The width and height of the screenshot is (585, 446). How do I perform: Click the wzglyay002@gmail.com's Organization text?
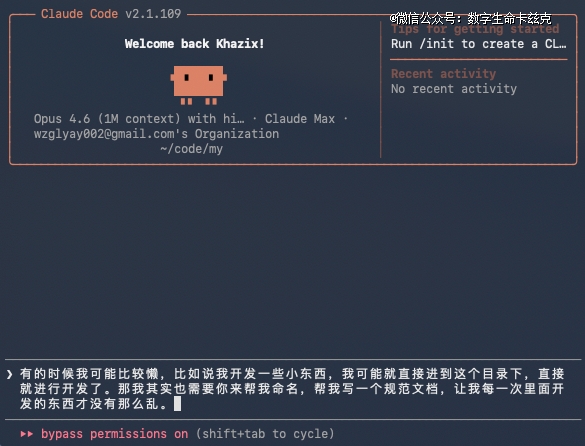click(156, 134)
